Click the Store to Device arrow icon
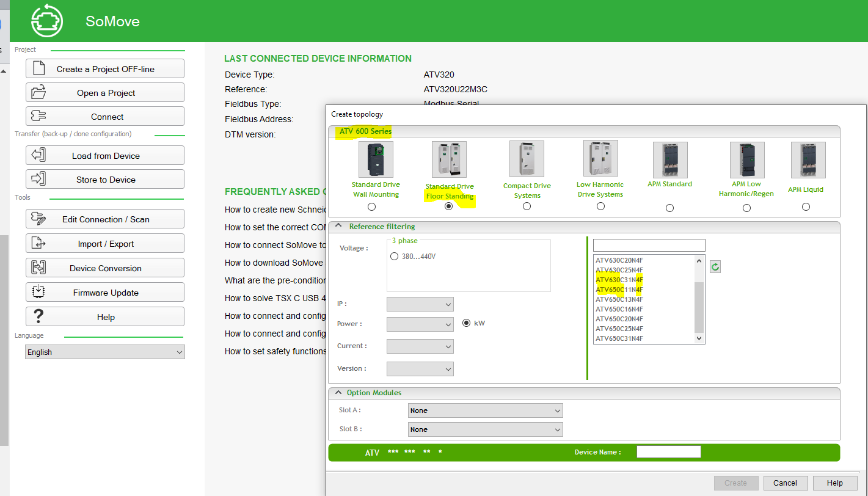 38,179
